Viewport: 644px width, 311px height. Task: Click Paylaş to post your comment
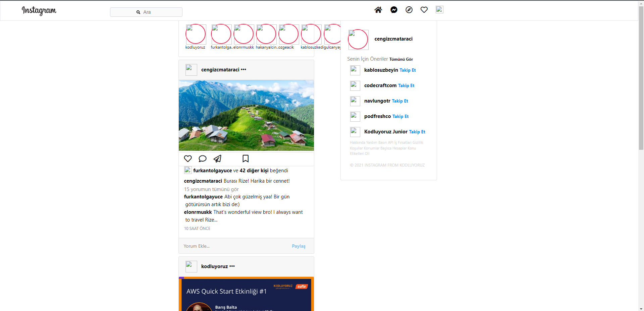298,246
